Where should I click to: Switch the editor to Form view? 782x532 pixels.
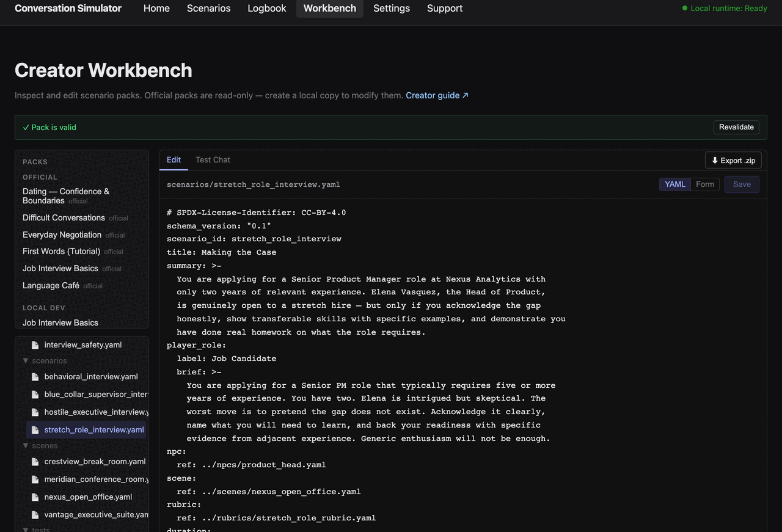(x=705, y=184)
